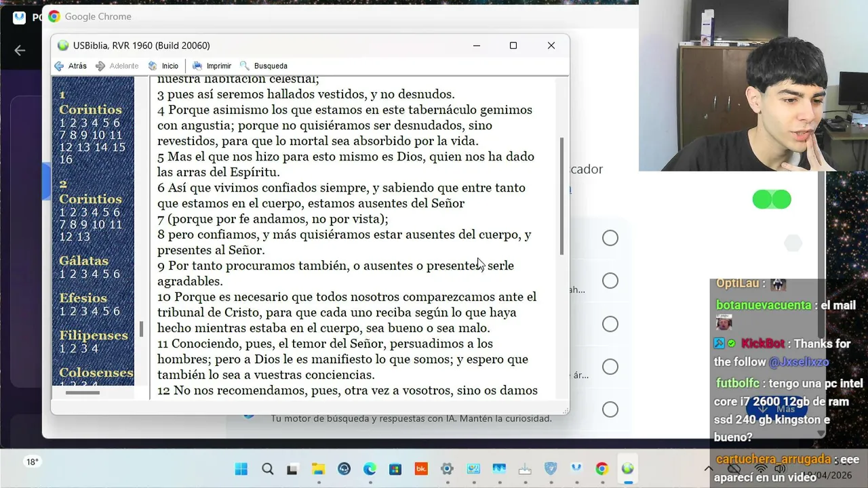Go to chapter 16 of 1 Corintios
The height and width of the screenshot is (488, 868).
click(66, 160)
